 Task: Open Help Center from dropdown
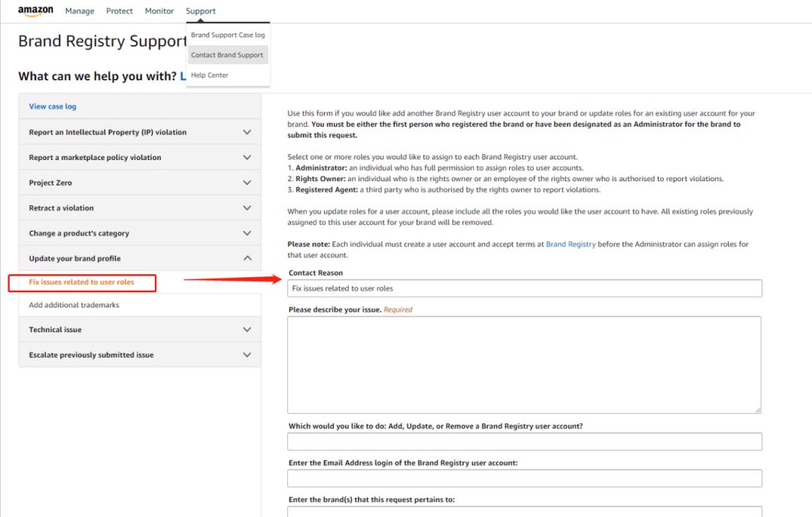(210, 75)
